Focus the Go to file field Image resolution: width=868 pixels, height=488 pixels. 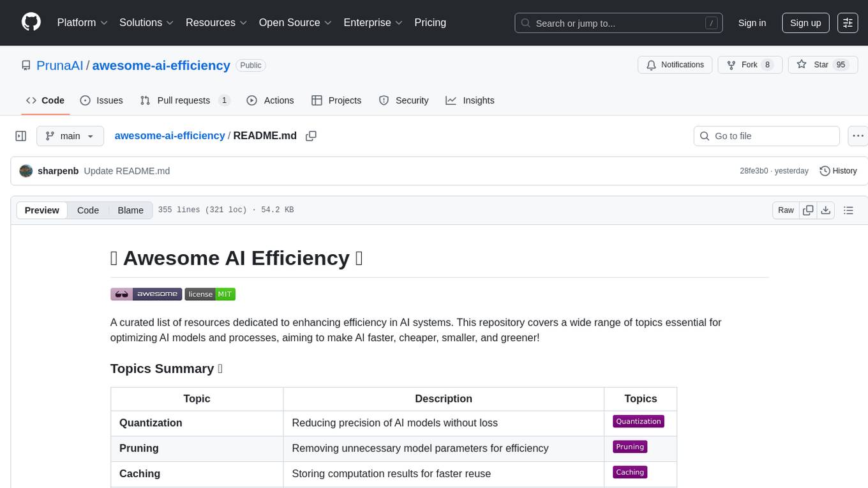pos(767,136)
